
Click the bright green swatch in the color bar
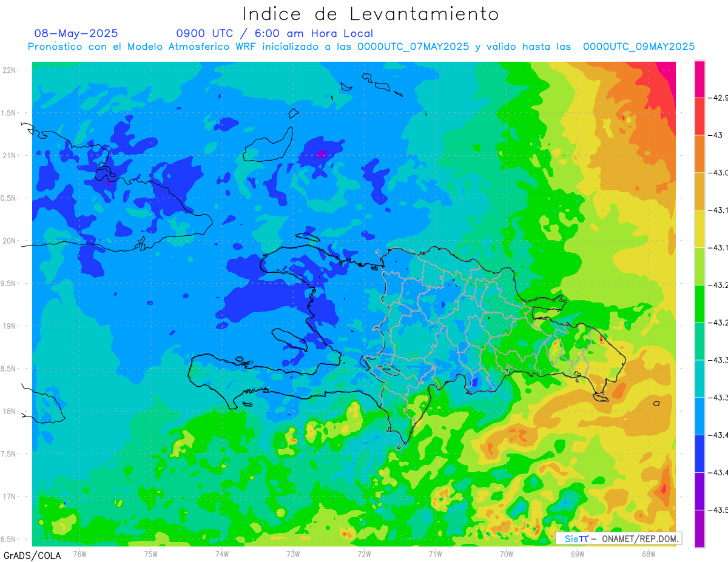[699, 303]
